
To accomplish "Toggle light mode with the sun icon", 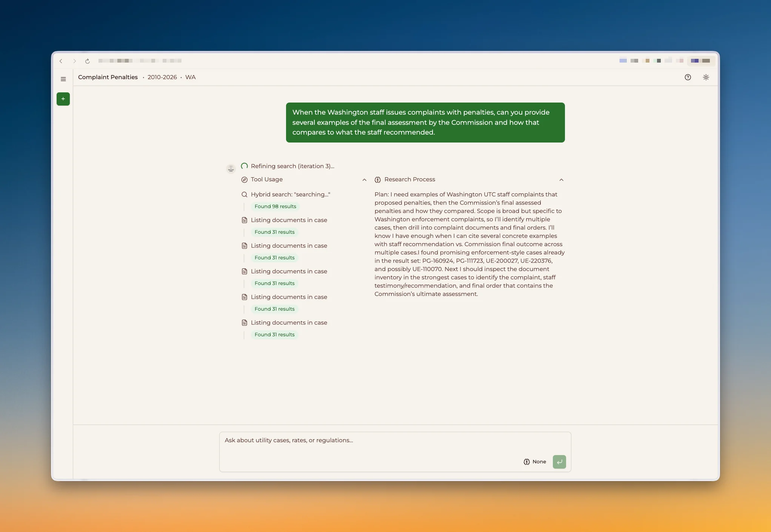I will click(706, 77).
